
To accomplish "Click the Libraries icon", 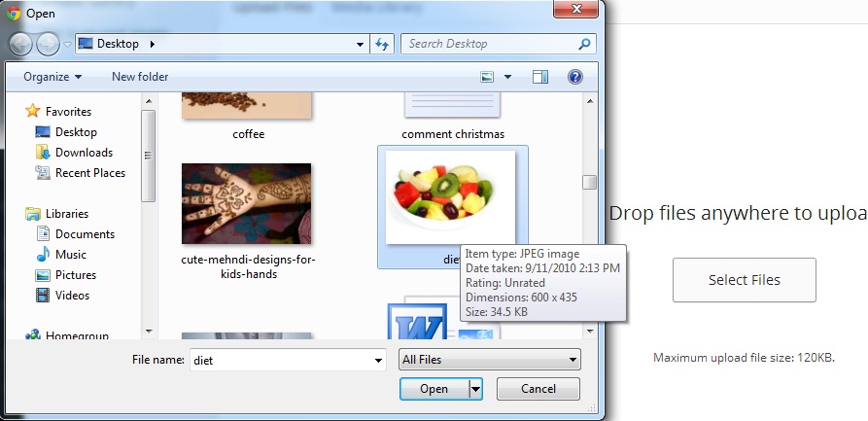I will click(x=33, y=213).
